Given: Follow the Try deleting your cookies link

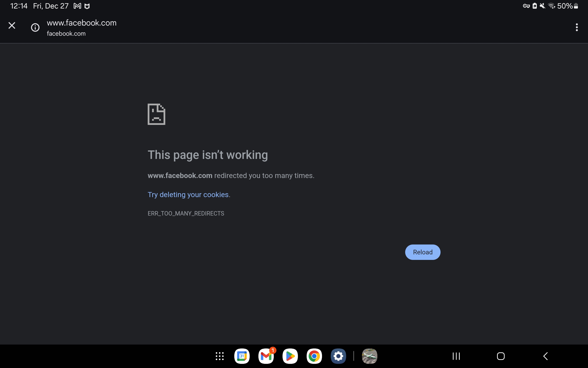Looking at the screenshot, I should [x=188, y=195].
